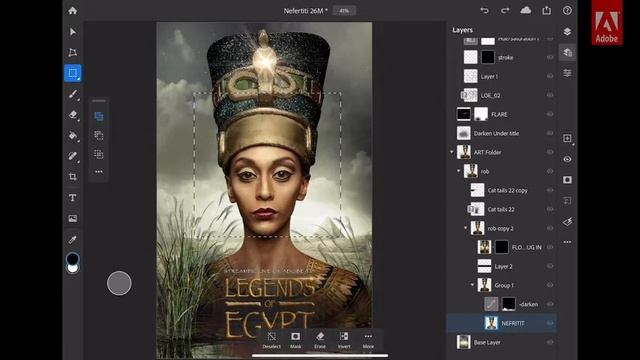The height and width of the screenshot is (360, 640).
Task: Select the Place Image tool
Action: [73, 218]
